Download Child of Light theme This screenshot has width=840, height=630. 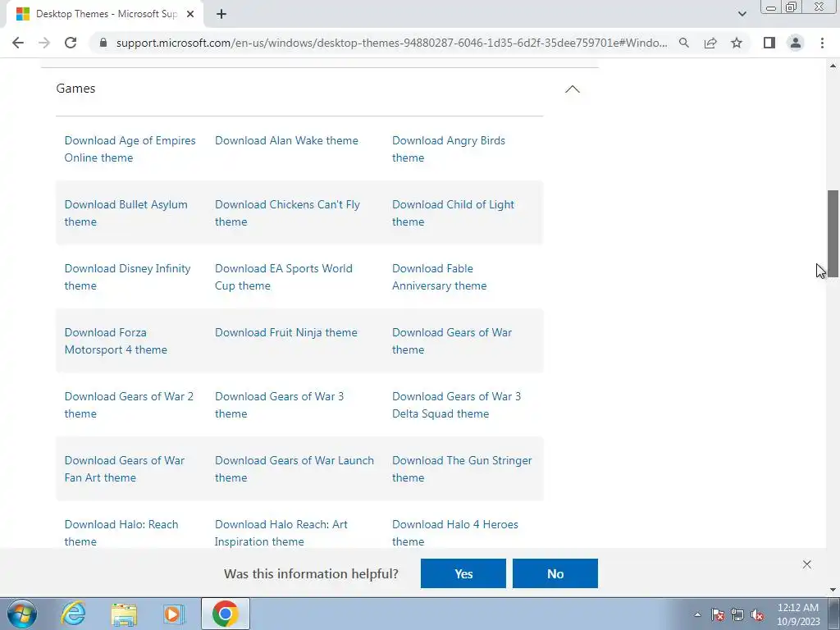453,212
